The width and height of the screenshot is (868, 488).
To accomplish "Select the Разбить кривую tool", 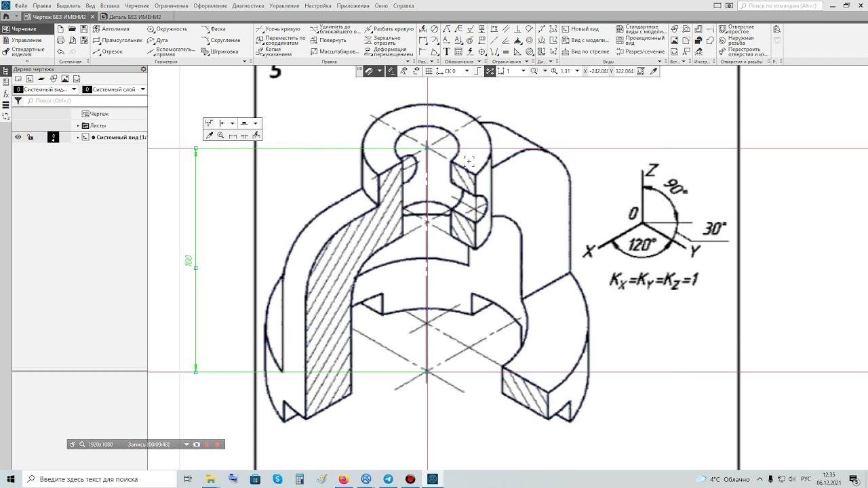I will click(x=389, y=29).
